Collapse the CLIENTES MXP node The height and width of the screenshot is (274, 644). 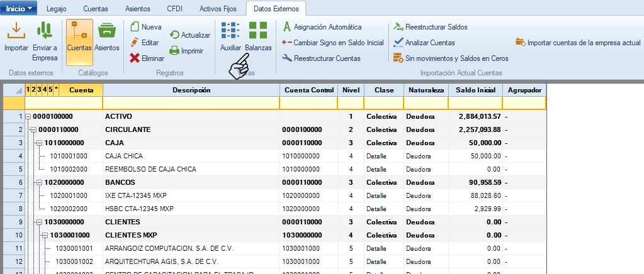point(45,235)
